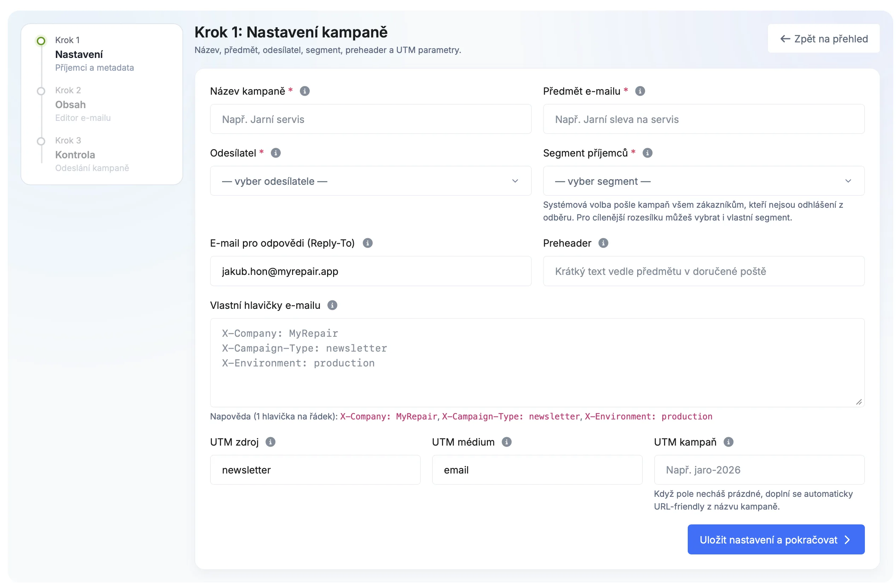The image size is (896, 588).
Task: Select the Krok 1 Nastavení step
Action: pos(79,54)
